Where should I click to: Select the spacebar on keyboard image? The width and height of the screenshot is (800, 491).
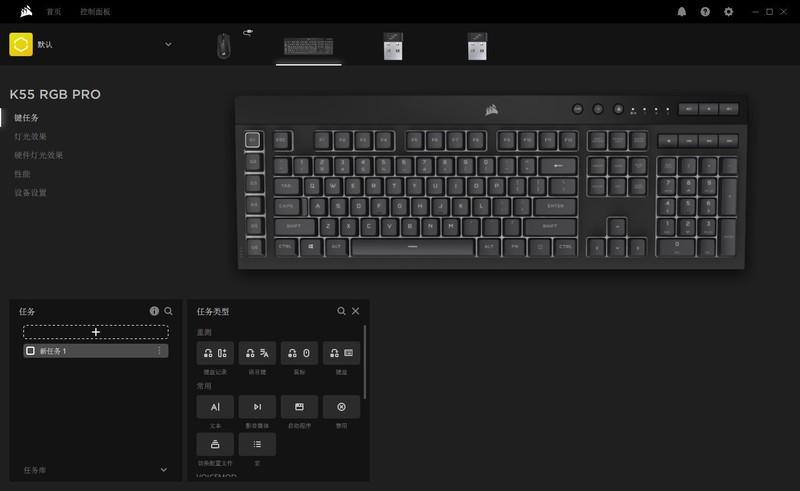pos(413,247)
